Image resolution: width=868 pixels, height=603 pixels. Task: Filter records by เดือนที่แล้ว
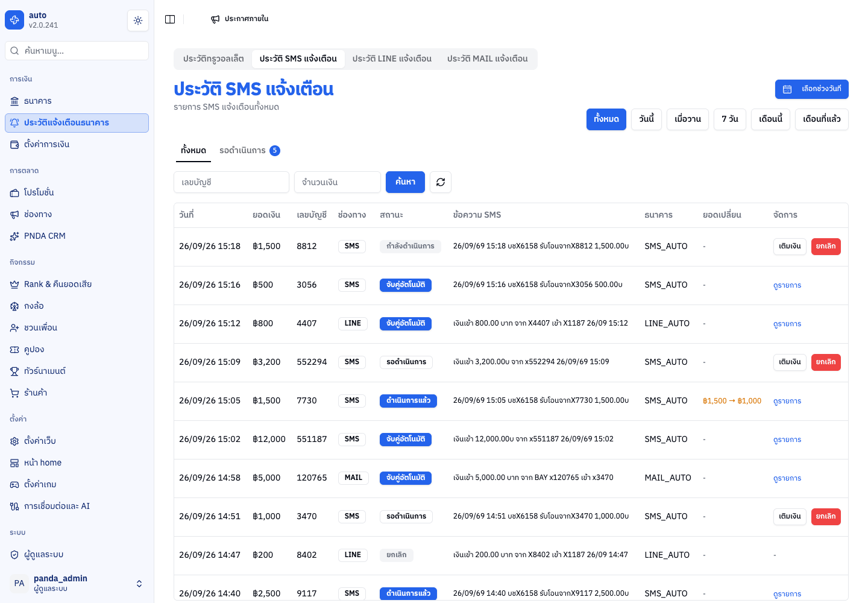822,119
